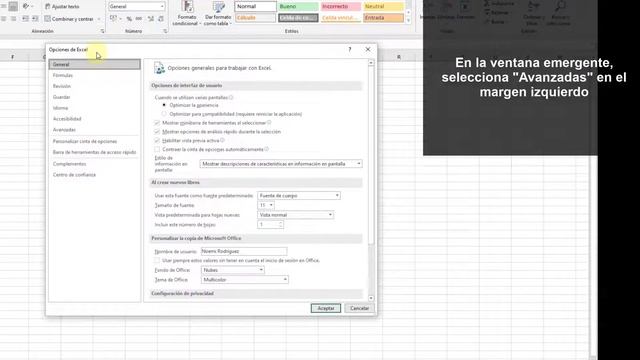640x360 pixels.
Task: Select the General options category
Action: point(94,64)
